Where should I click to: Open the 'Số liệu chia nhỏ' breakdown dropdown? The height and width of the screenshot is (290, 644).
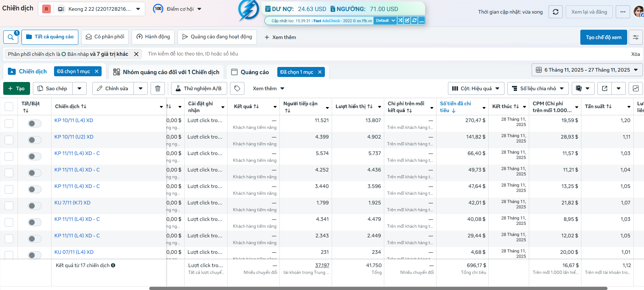point(538,88)
